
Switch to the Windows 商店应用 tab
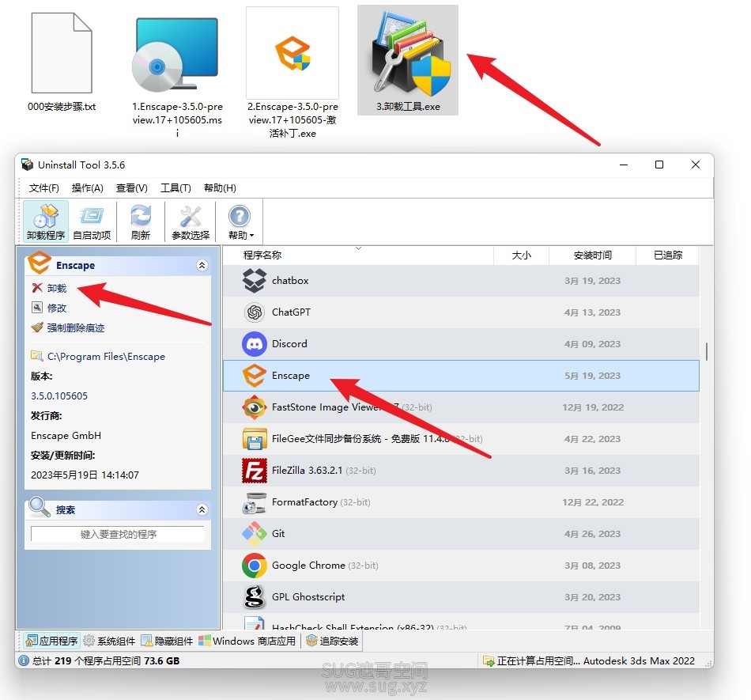coord(247,641)
